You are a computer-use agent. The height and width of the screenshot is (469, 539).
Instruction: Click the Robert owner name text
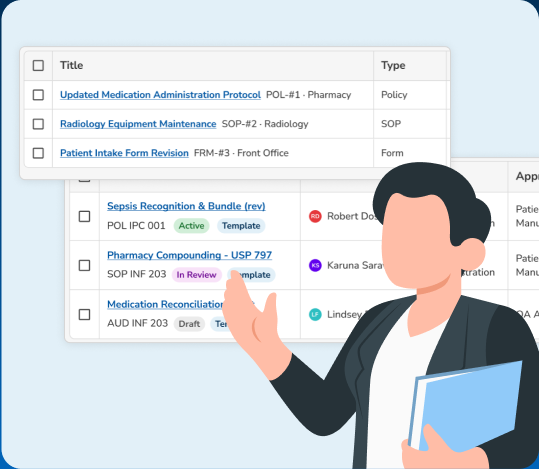[x=352, y=216]
